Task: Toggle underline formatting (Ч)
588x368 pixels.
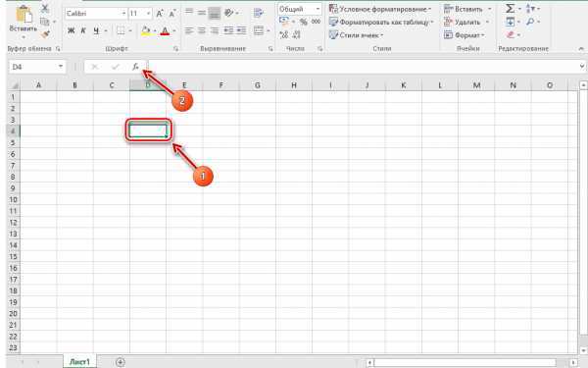Action: point(96,30)
